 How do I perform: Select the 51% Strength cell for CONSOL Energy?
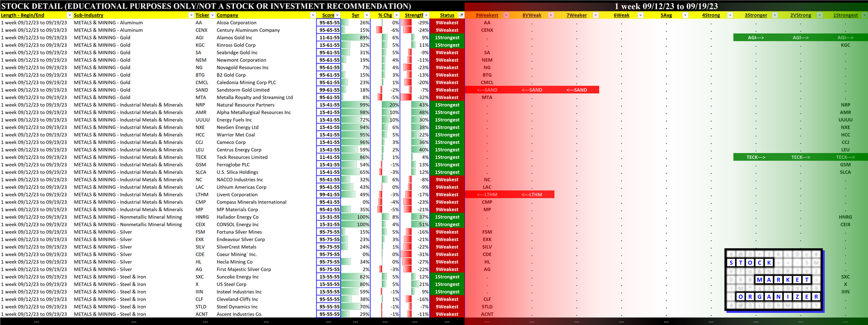click(x=415, y=225)
